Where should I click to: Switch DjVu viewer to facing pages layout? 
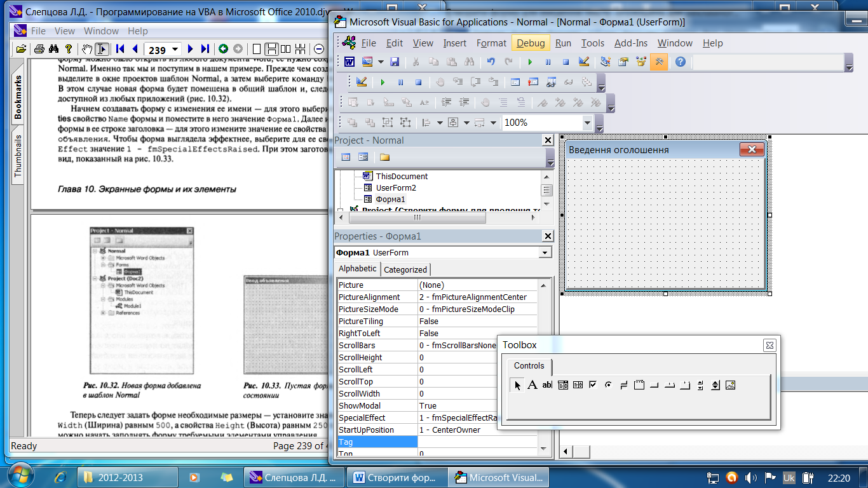click(286, 49)
